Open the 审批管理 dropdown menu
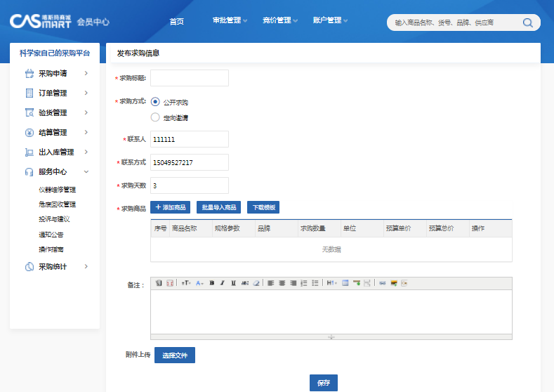The height and width of the screenshot is (392, 554). (230, 20)
